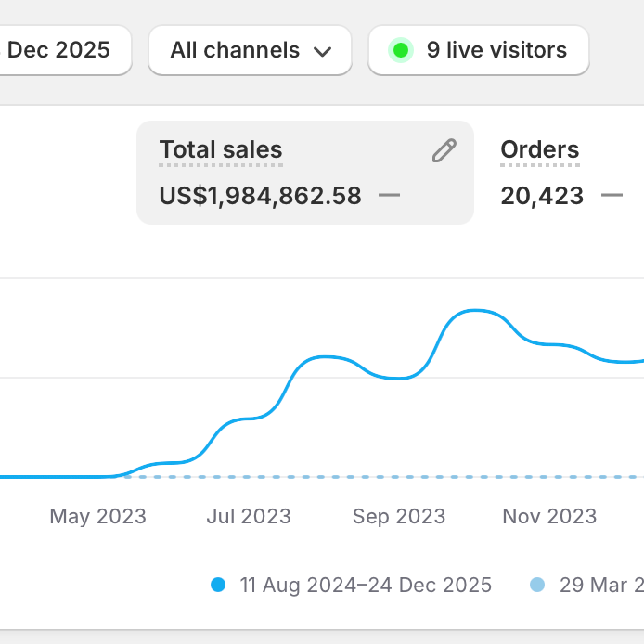Screen dimensions: 644x644
Task: Click the blue legend dot for 11 Aug 2024
Action: pos(218,585)
